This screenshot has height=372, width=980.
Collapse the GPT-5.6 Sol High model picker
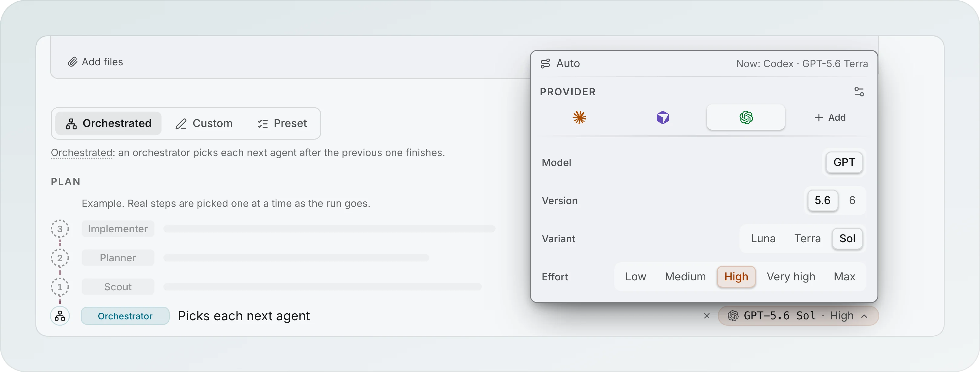pos(798,316)
